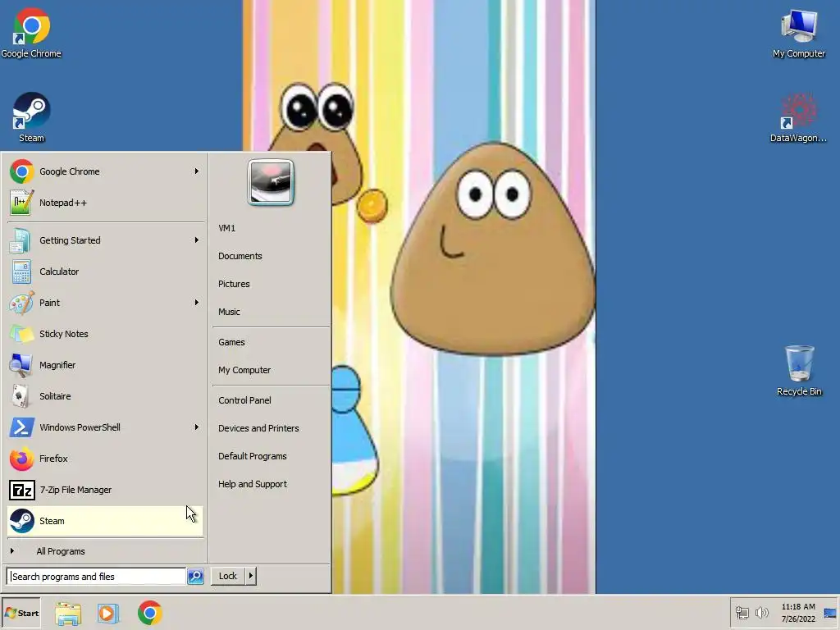Click the Lock button
The height and width of the screenshot is (630, 840).
tap(228, 576)
